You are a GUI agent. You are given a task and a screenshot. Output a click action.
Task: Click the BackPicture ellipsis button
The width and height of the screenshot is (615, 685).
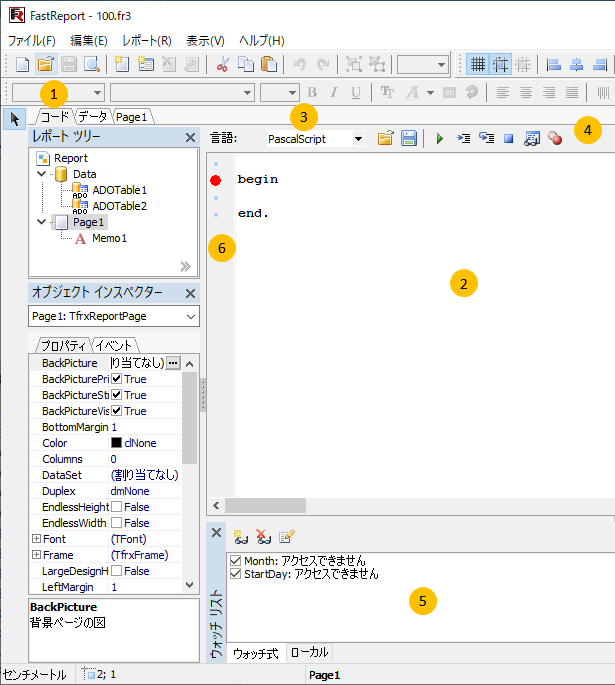pos(173,363)
